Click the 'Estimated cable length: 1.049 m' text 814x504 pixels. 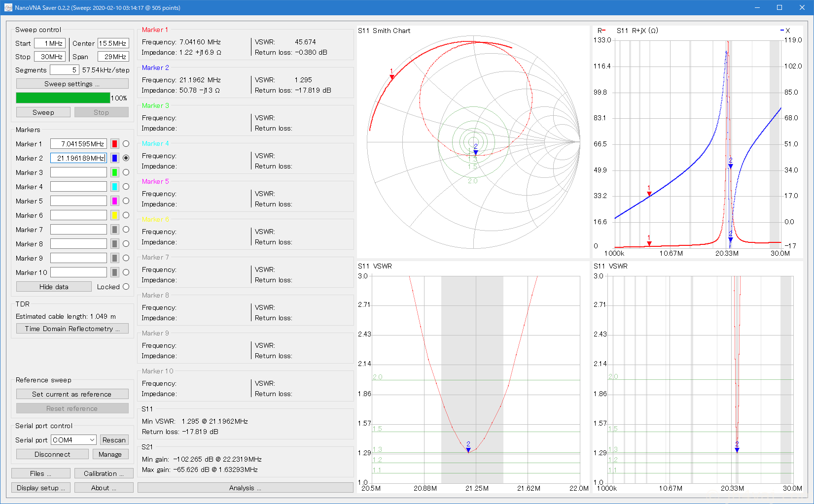[x=66, y=316]
